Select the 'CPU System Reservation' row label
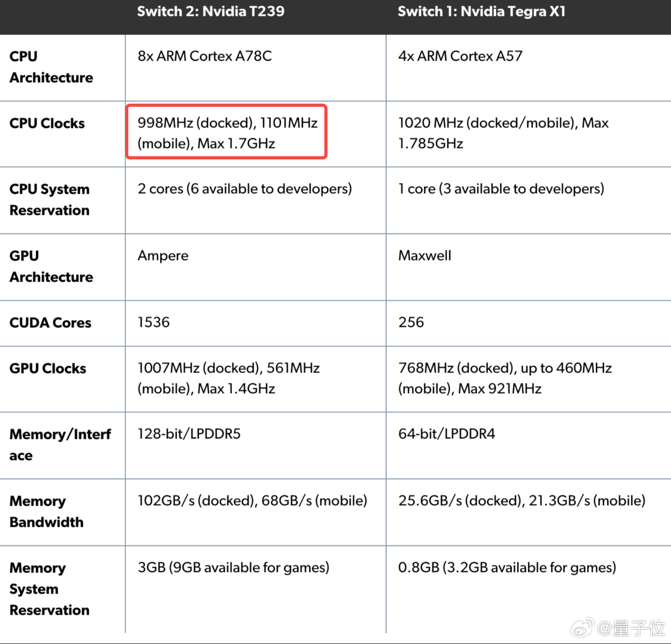671x644 pixels. pos(49,199)
